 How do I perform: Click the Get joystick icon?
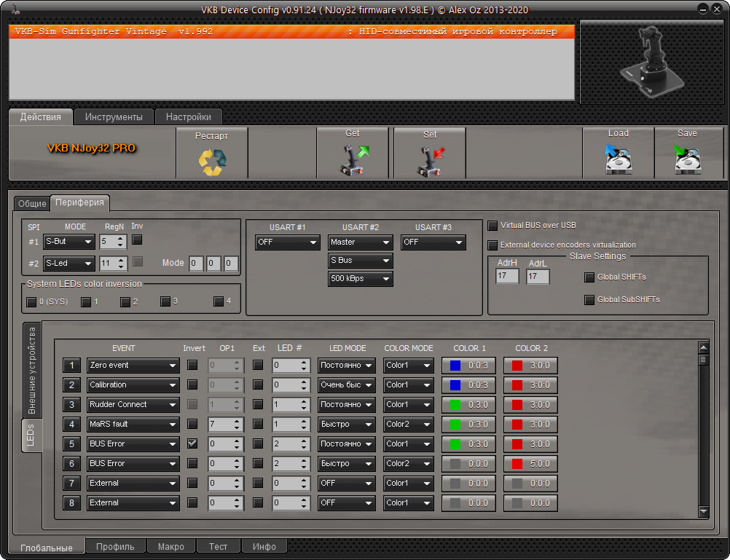pos(353,159)
